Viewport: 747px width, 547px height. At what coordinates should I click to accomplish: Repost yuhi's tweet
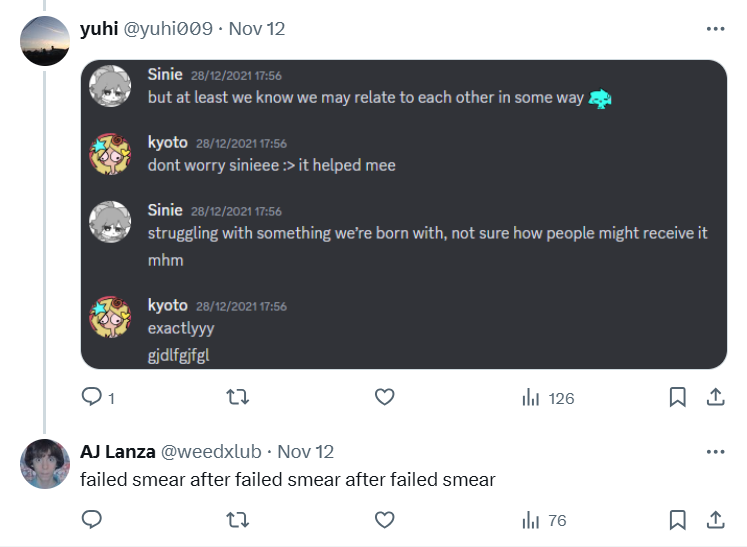pyautogui.click(x=237, y=397)
